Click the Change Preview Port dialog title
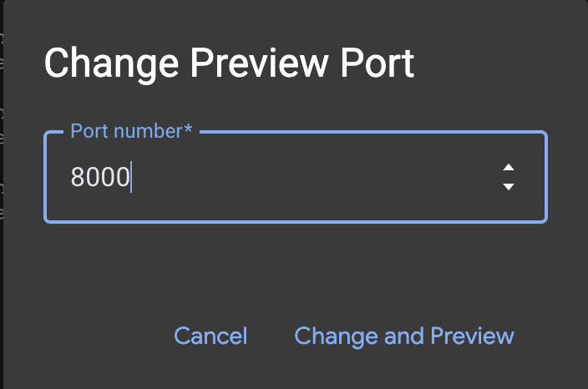This screenshot has height=389, width=588. 229,64
